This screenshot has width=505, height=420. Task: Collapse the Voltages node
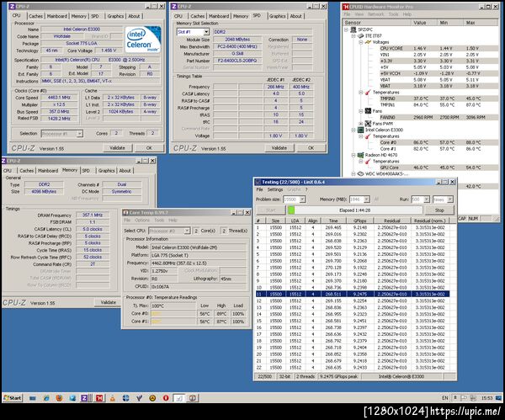(361, 42)
